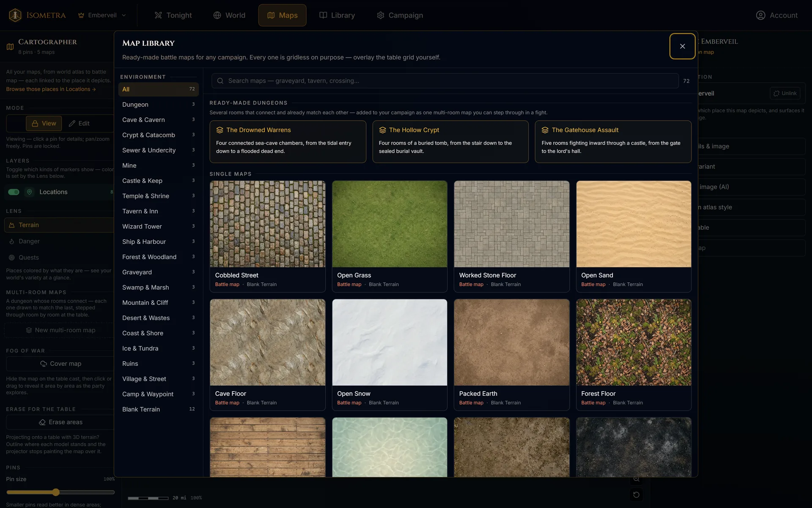812x508 pixels.
Task: Click the Cover map button
Action: 60,364
